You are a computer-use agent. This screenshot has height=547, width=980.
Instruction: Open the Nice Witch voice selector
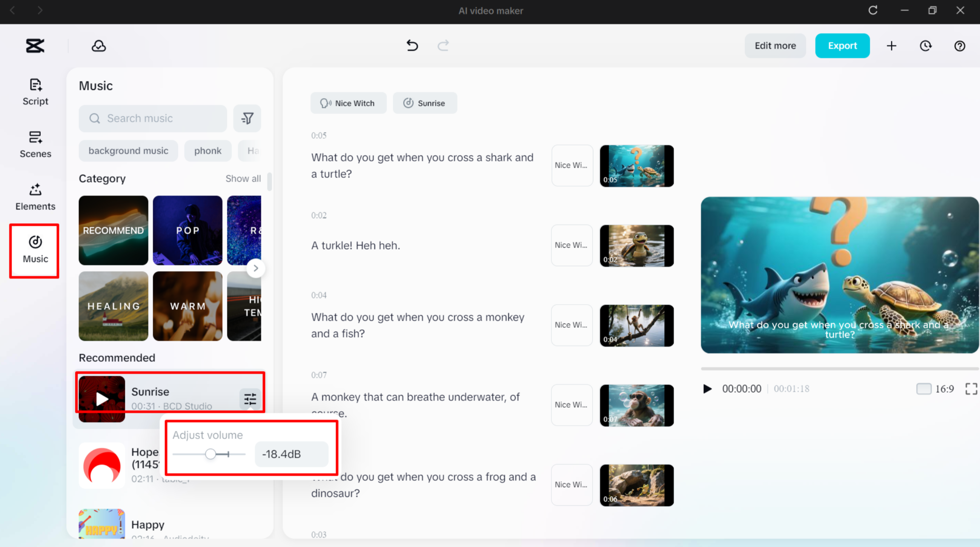tap(348, 103)
